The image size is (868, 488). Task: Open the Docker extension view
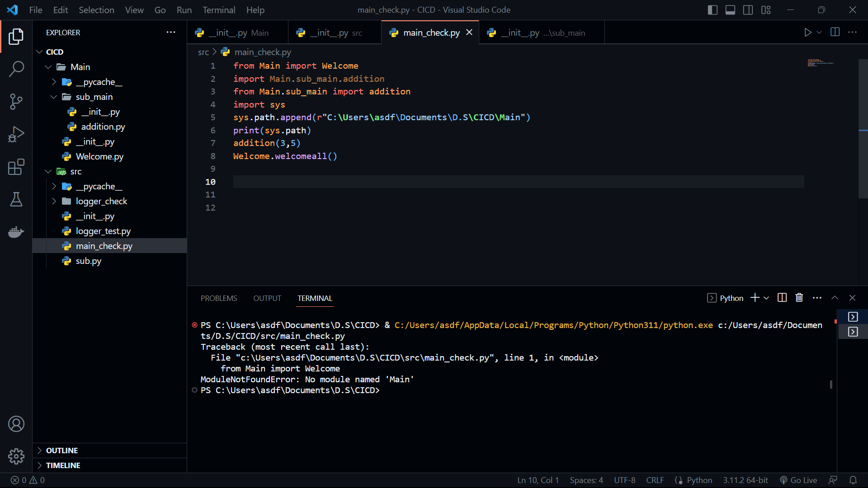pos(16,232)
